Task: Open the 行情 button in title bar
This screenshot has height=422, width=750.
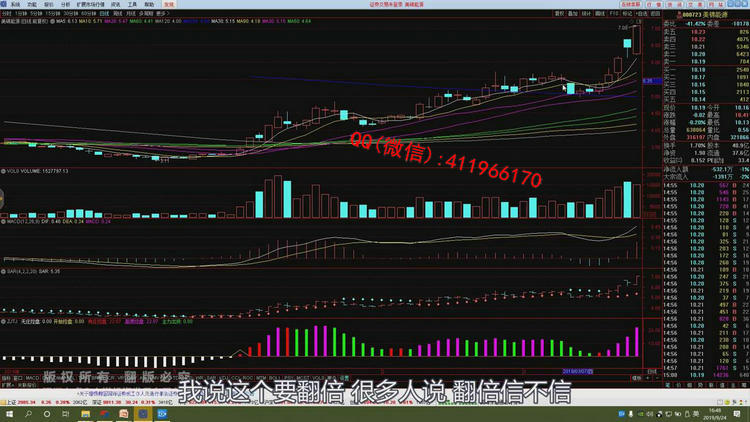Action: (655, 4)
